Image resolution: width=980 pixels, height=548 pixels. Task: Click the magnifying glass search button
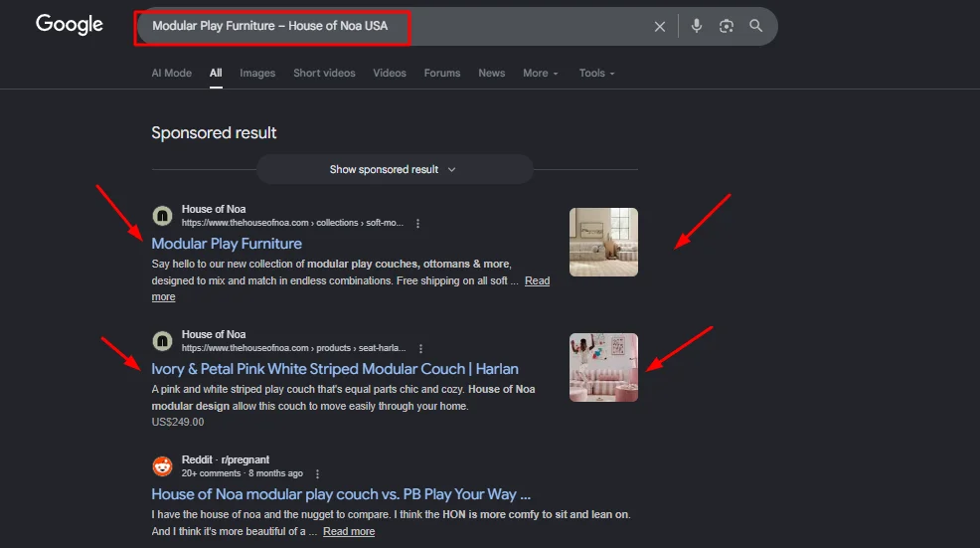pos(755,26)
